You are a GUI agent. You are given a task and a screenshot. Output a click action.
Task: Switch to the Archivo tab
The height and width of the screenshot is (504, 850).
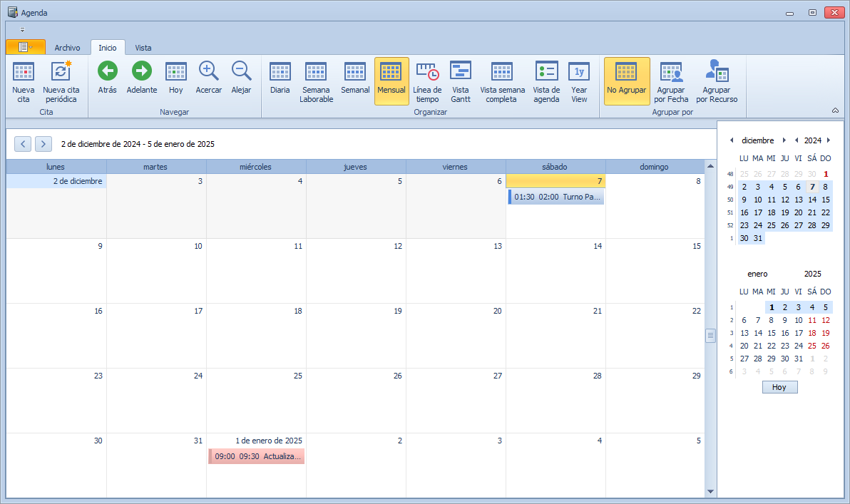(68, 48)
